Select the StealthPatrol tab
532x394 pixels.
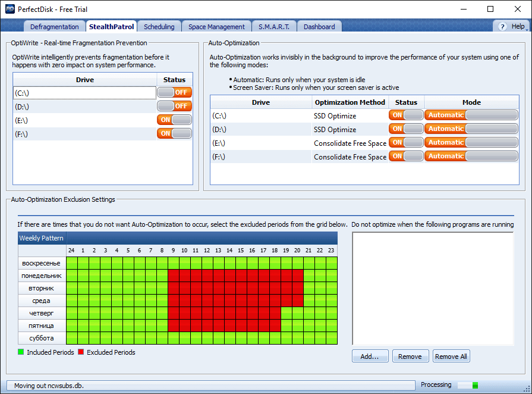click(111, 27)
